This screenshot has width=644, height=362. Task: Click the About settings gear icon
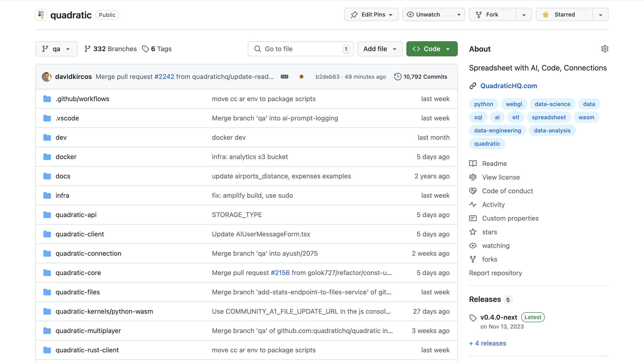[x=604, y=49]
